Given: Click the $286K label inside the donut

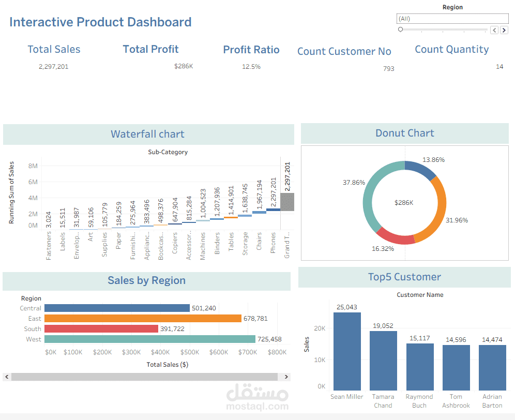Looking at the screenshot, I should click(x=405, y=203).
